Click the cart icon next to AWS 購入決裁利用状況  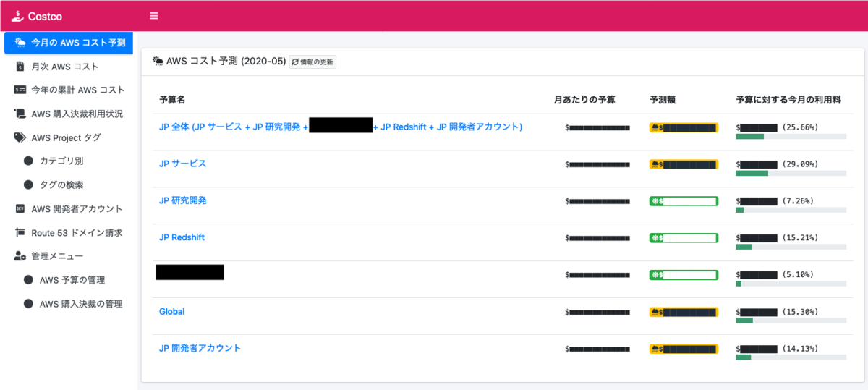[x=20, y=114]
